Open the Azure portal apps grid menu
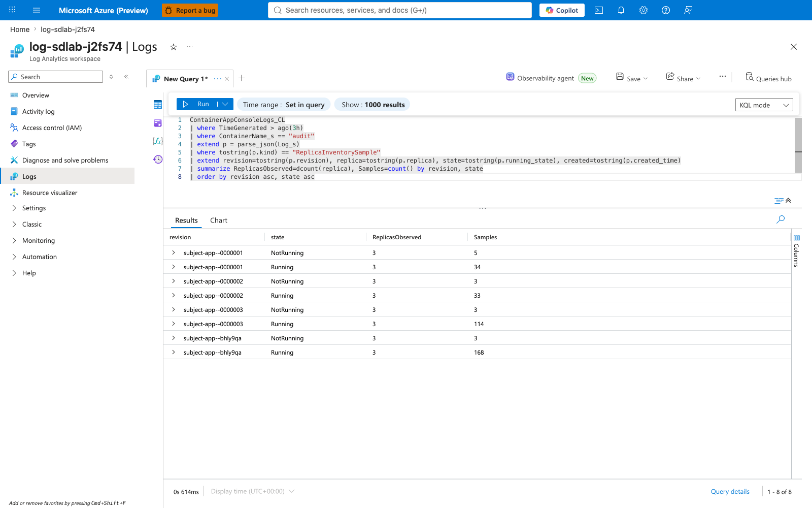 tap(12, 10)
